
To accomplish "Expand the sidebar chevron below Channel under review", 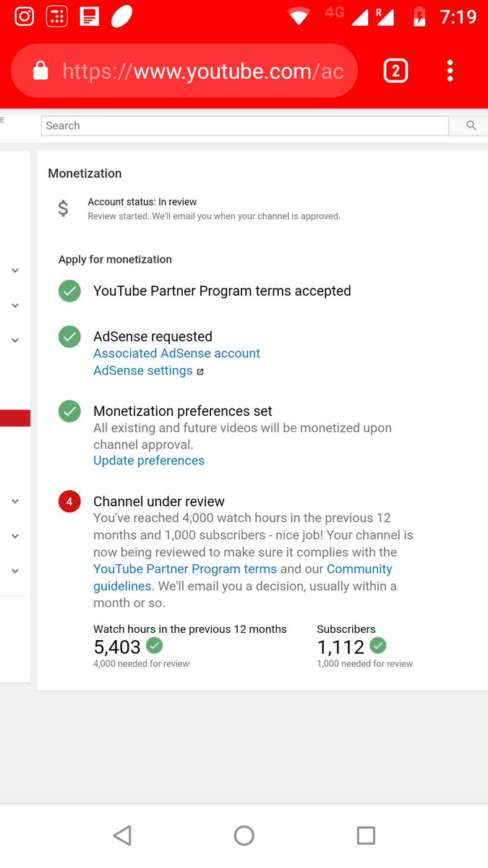I will click(x=15, y=536).
